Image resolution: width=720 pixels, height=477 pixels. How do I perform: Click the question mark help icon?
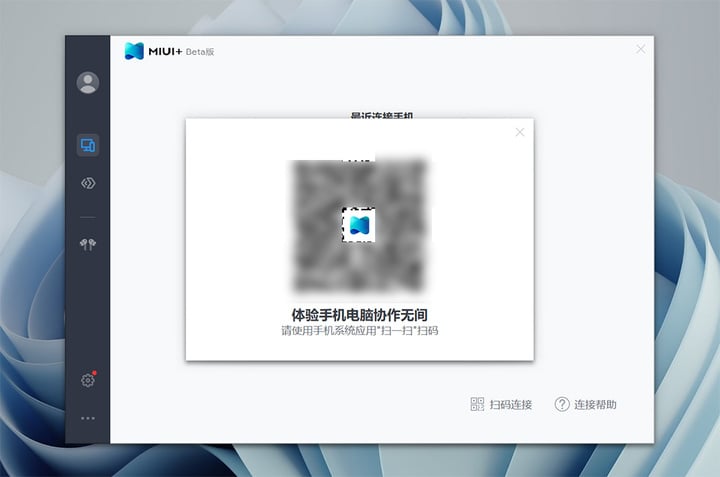(562, 404)
